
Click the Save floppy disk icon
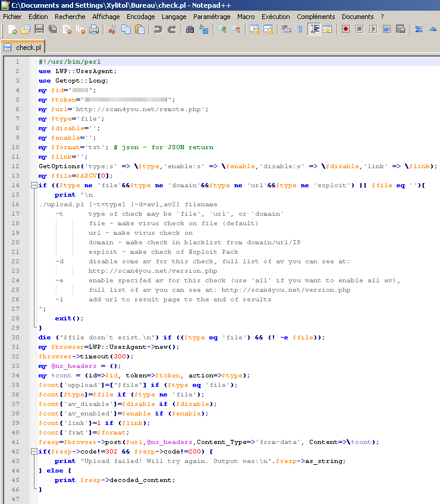click(39, 30)
